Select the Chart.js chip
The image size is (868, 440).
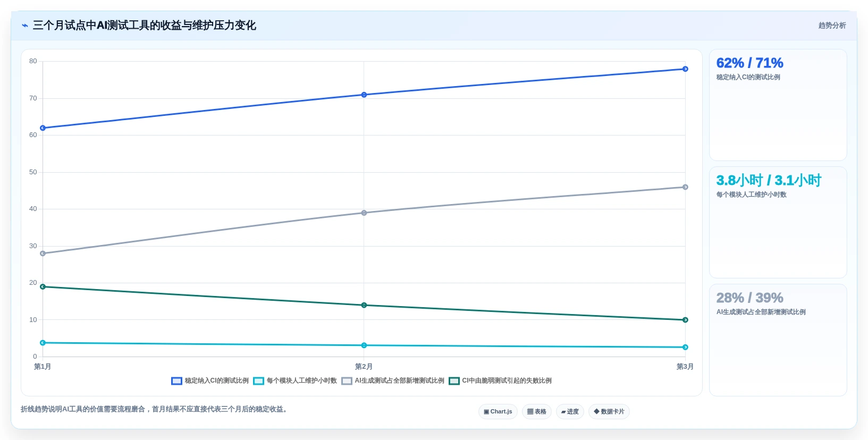pos(498,412)
